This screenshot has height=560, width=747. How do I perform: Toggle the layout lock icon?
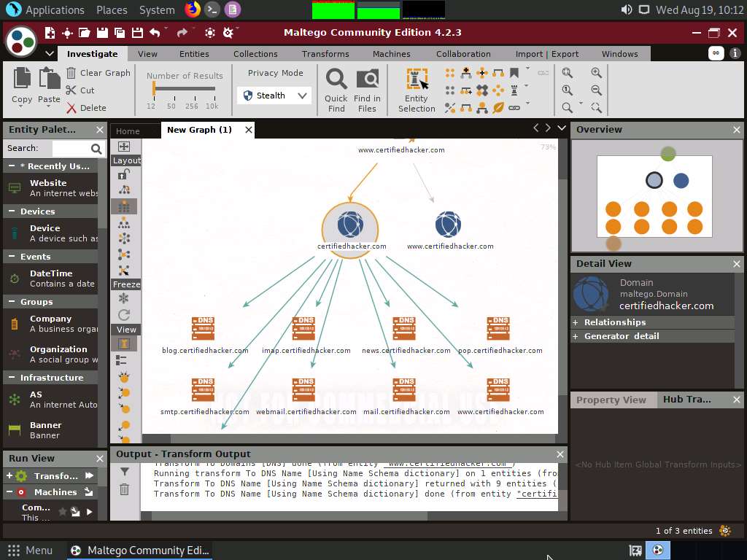(124, 174)
